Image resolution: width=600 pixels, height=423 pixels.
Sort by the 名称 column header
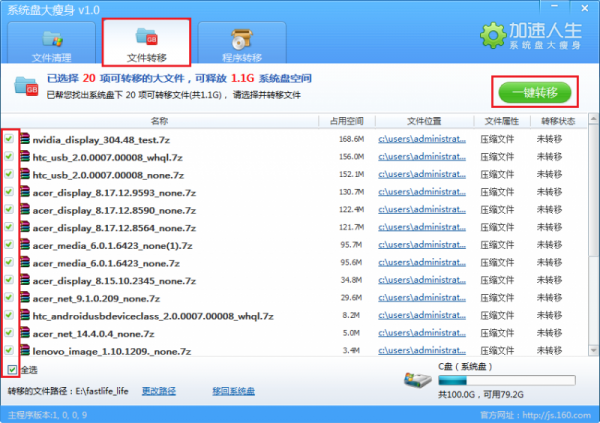click(160, 121)
